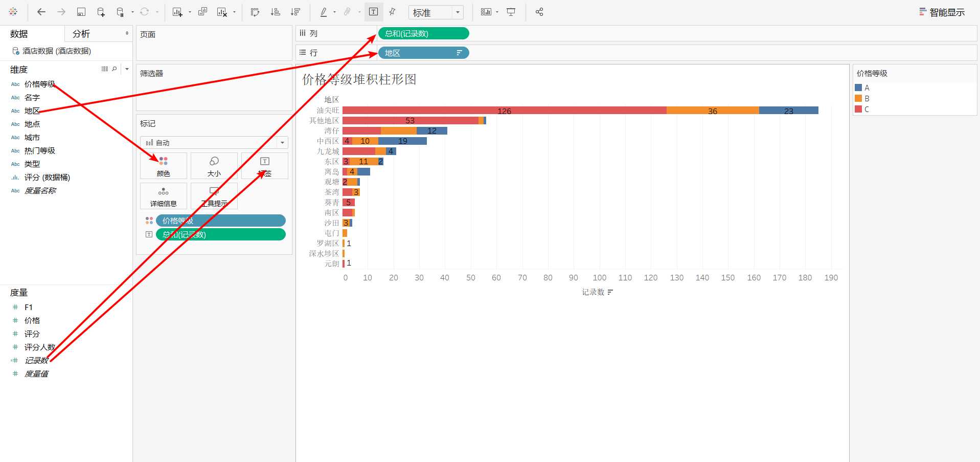Click the 油尖旺 red bar labeled 126
Screen dimensions: 980x462
(505, 111)
